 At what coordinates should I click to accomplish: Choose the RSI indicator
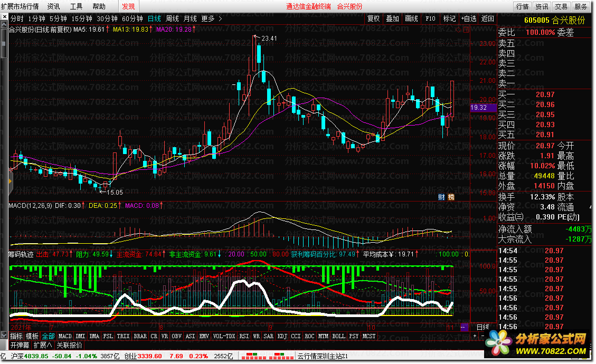click(244, 336)
